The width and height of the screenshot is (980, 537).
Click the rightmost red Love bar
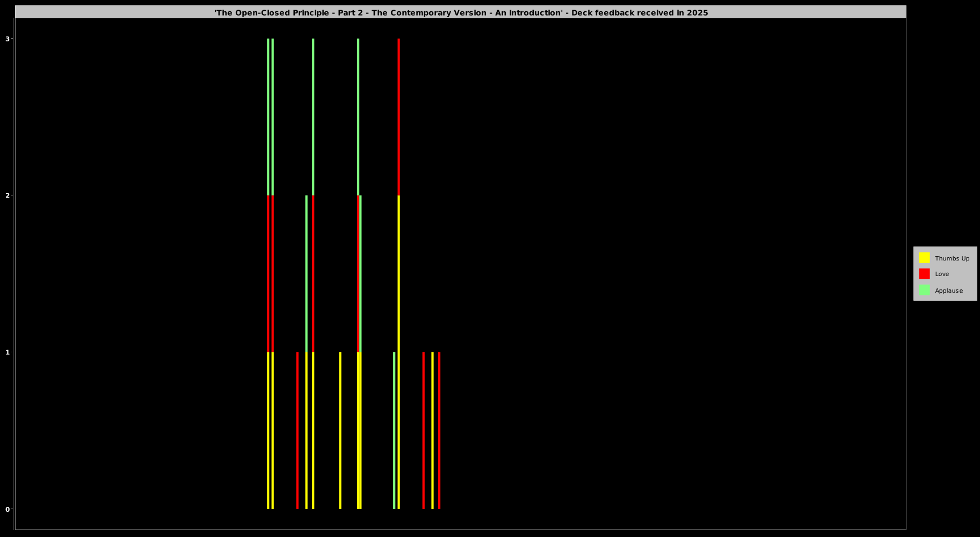pyautogui.click(x=439, y=430)
